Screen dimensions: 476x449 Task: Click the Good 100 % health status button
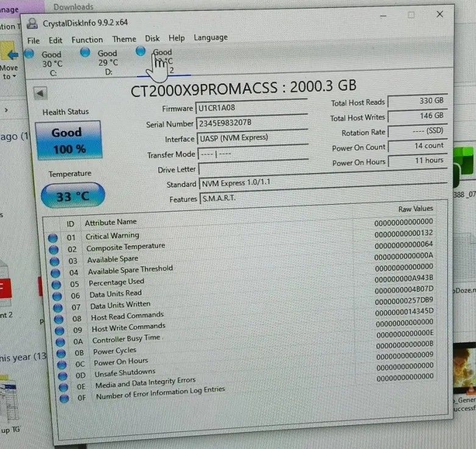coord(69,140)
